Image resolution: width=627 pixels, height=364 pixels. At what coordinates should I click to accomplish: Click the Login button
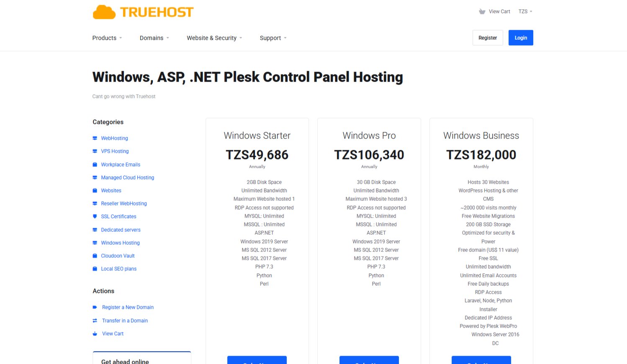pyautogui.click(x=520, y=38)
